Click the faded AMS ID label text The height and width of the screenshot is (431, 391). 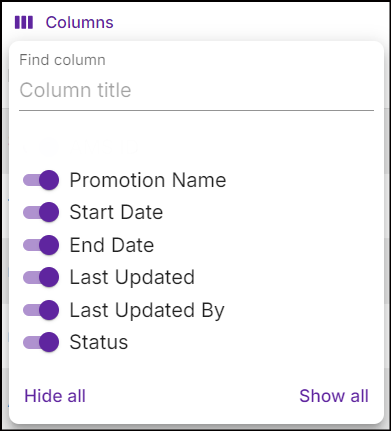(x=104, y=146)
